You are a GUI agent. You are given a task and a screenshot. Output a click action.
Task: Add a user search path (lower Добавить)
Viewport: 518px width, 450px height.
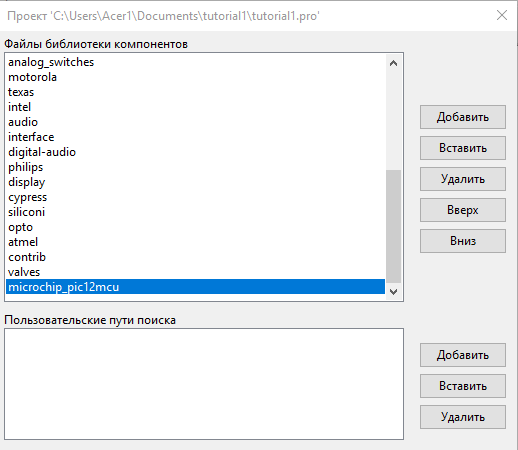(x=463, y=355)
